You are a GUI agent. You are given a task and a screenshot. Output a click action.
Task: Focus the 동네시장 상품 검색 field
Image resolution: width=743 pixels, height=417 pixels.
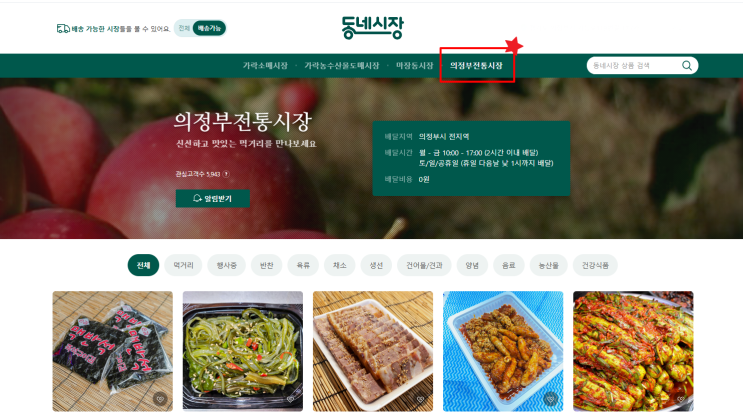pos(635,65)
